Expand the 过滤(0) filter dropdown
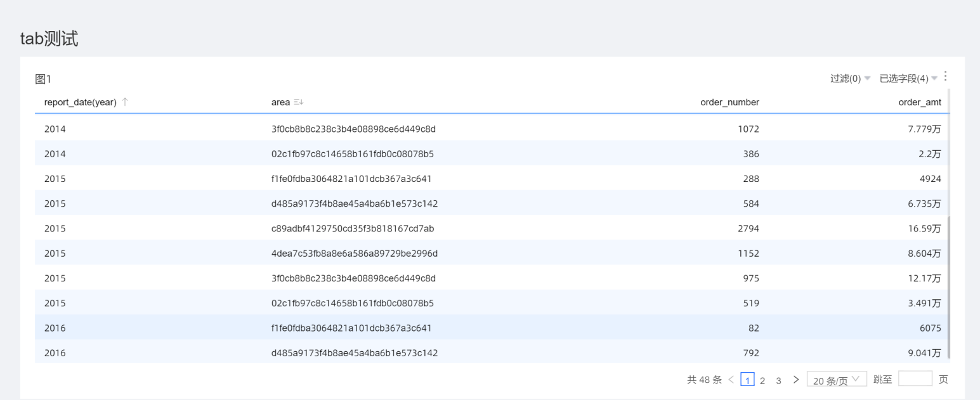980x400 pixels. pyautogui.click(x=850, y=79)
